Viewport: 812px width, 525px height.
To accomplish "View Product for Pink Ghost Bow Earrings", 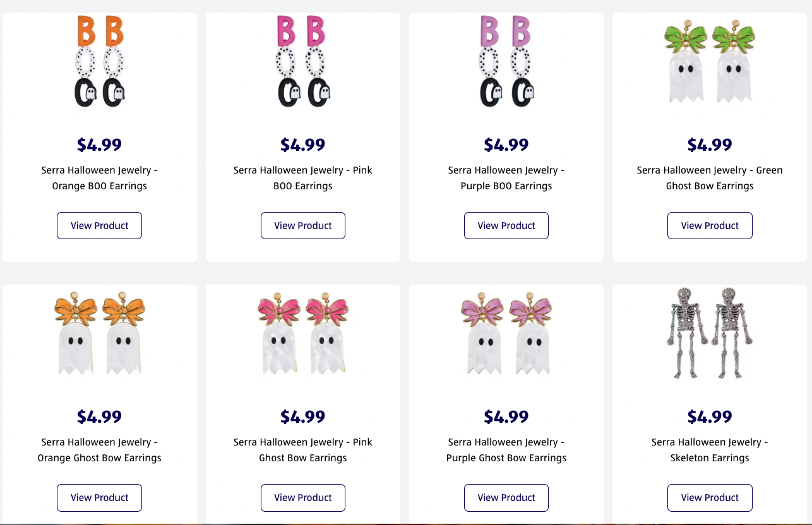I will (303, 498).
